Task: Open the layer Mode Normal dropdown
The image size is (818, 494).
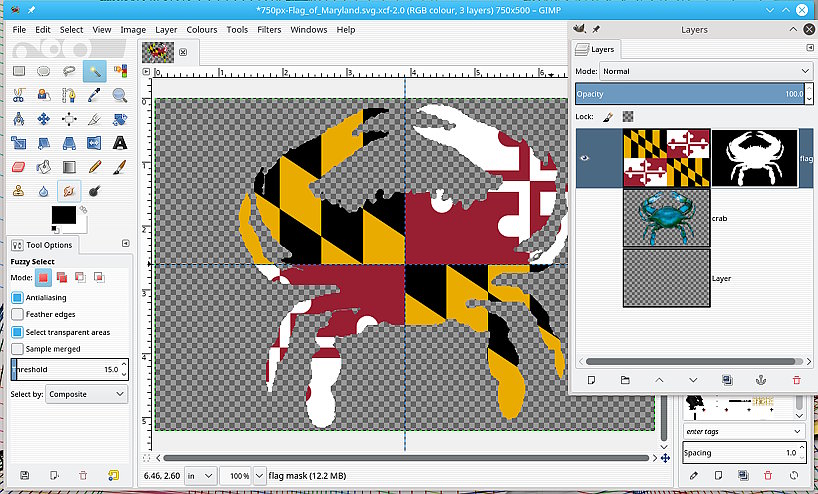Action: pos(706,71)
